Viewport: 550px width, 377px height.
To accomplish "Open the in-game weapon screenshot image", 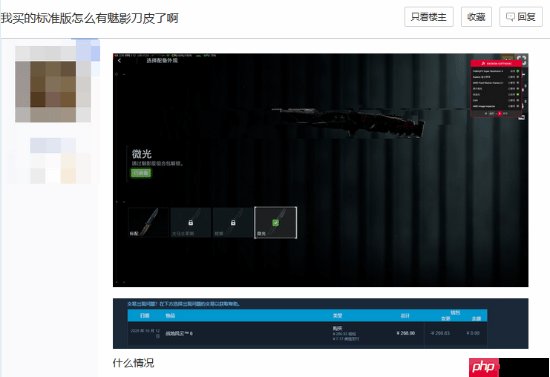I will [x=321, y=170].
